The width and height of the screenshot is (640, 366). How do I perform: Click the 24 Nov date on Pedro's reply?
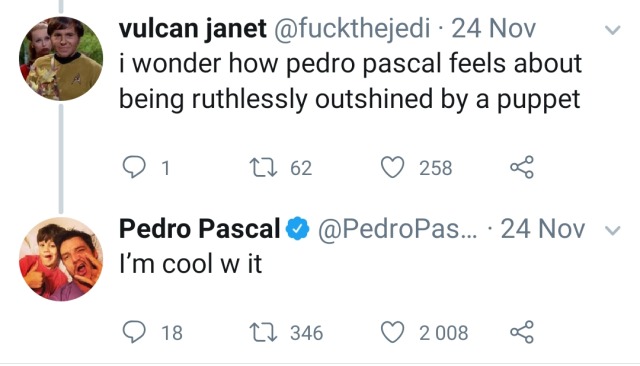(x=543, y=228)
